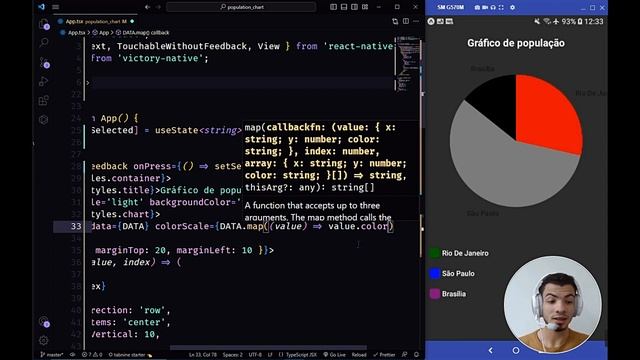Select the App.tsx editor tab
The height and width of the screenshot is (360, 640).
coord(96,21)
